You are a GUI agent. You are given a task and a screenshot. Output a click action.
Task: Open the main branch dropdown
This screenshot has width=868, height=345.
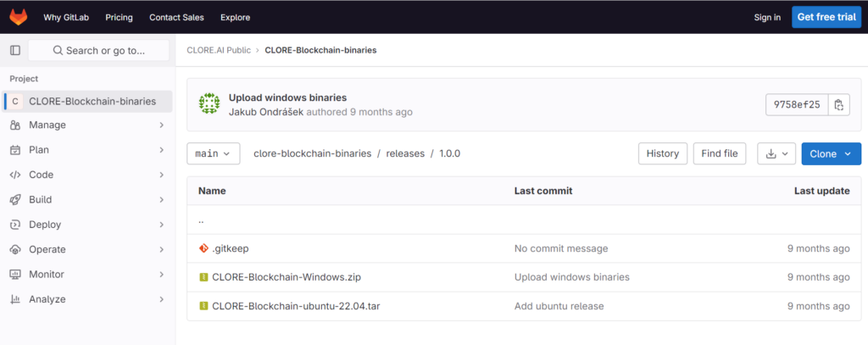(213, 153)
